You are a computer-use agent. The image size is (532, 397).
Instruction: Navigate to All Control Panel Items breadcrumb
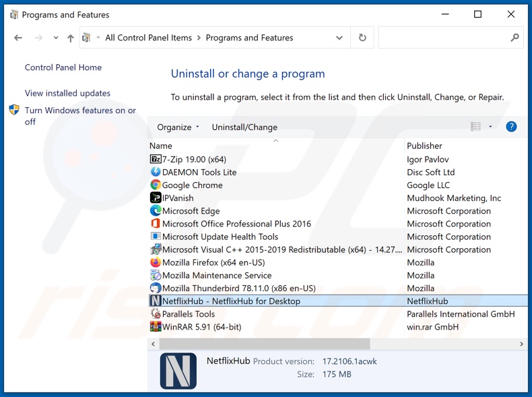[x=149, y=38]
